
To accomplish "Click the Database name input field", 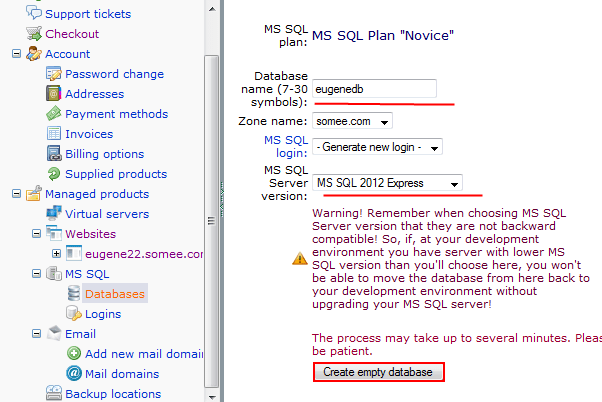I will (374, 89).
